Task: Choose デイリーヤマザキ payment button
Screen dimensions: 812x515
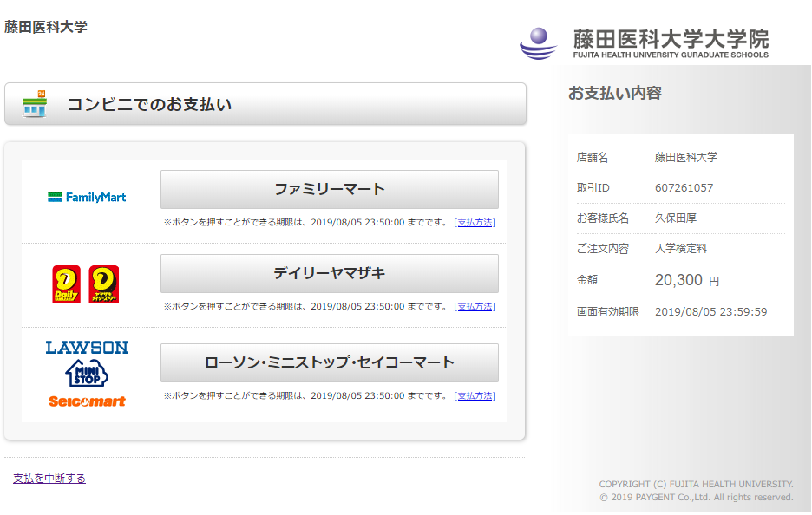Action: 330,273
